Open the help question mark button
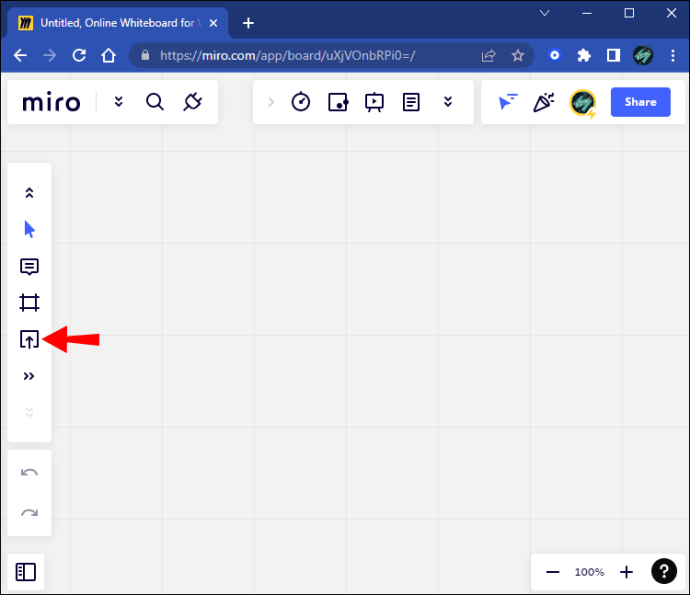This screenshot has width=690, height=595. tap(664, 571)
